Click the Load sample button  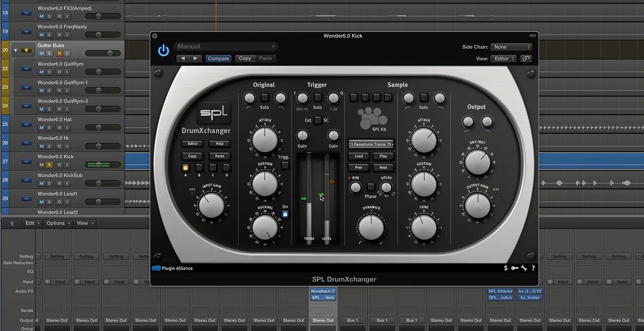[359, 156]
